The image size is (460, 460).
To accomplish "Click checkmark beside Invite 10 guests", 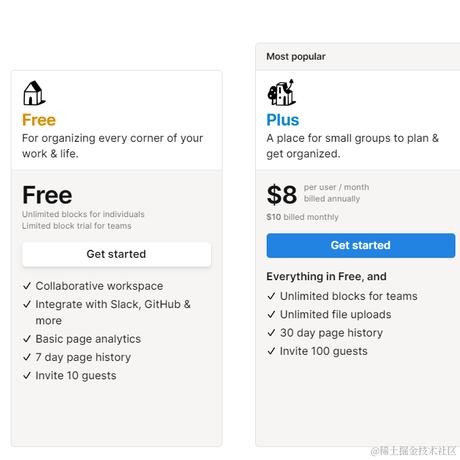I will 27,375.
